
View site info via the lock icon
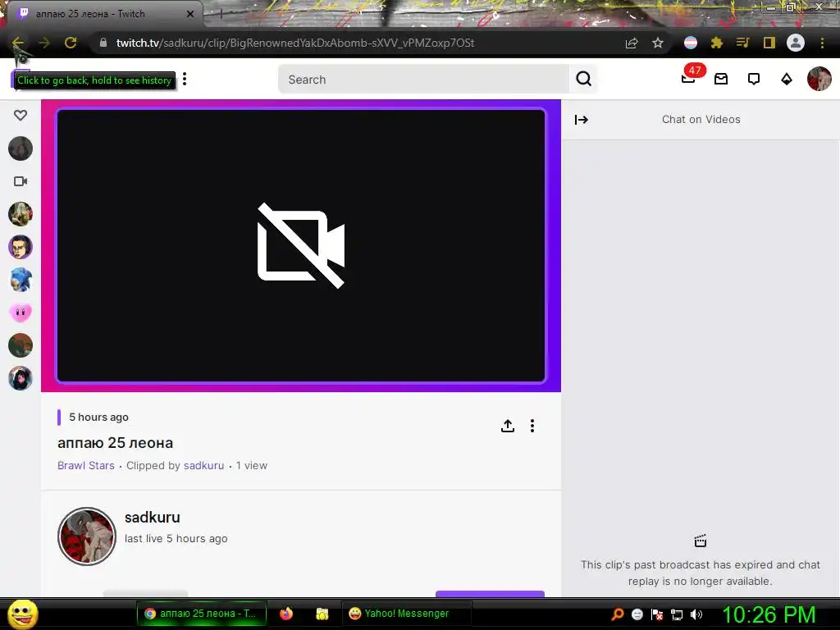click(103, 43)
